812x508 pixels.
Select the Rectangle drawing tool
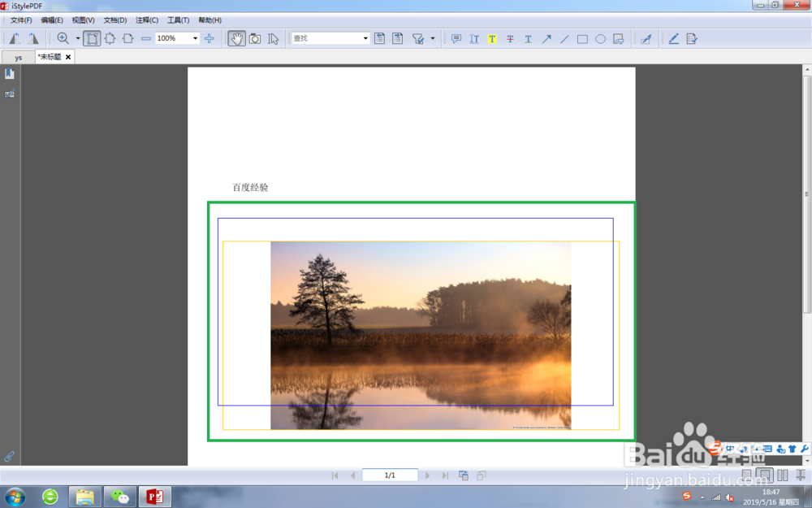point(582,39)
